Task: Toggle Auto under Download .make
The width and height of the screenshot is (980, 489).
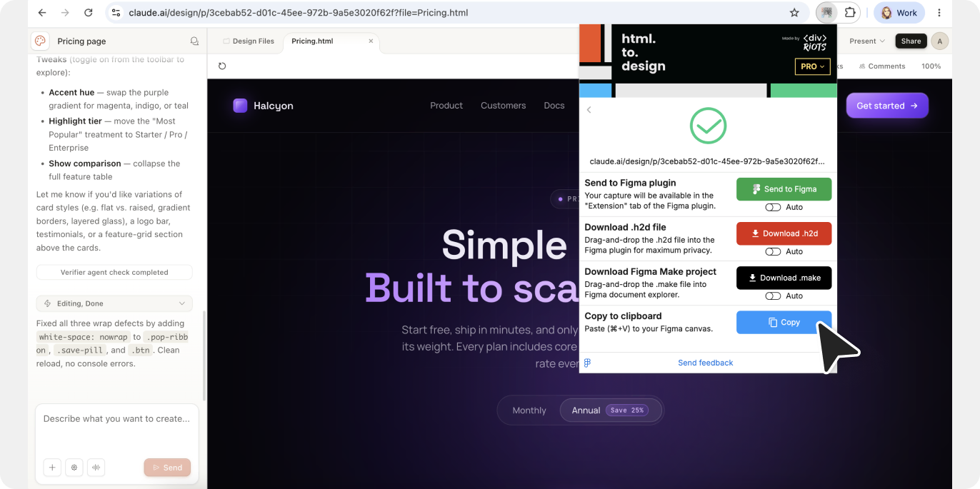Action: pos(773,296)
